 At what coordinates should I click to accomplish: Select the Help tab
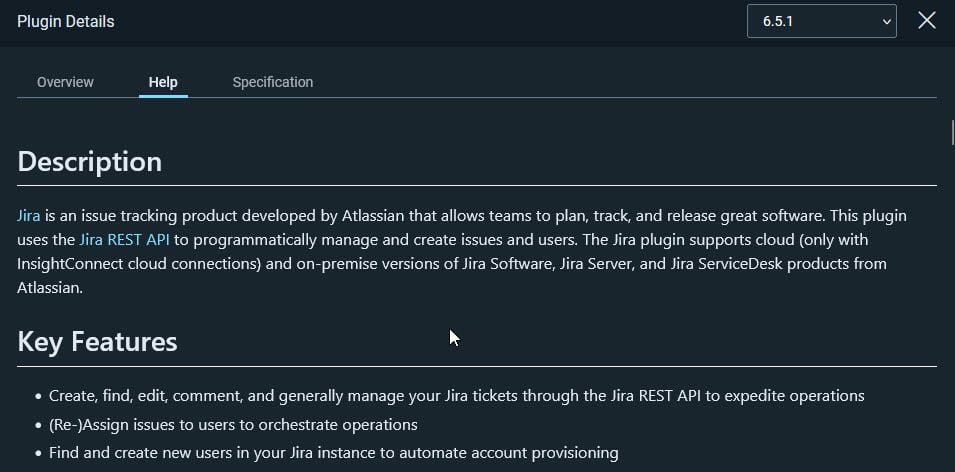coord(163,82)
